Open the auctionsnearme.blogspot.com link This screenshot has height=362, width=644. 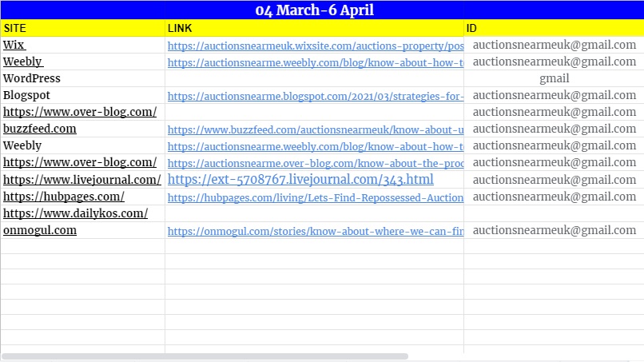click(x=315, y=96)
